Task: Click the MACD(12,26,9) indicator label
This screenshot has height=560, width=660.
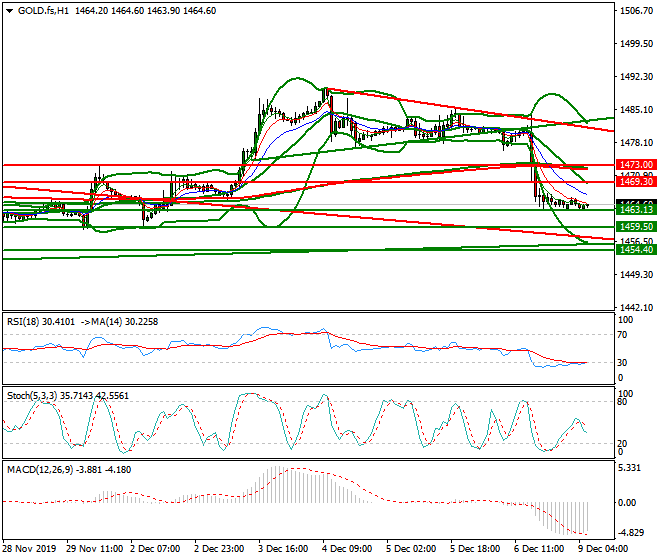Action: 40,469
